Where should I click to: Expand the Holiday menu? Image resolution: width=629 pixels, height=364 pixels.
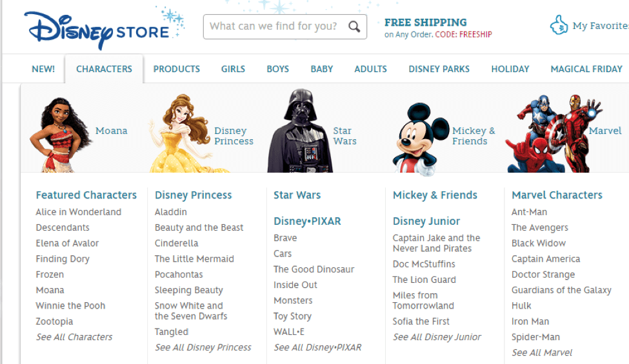510,69
